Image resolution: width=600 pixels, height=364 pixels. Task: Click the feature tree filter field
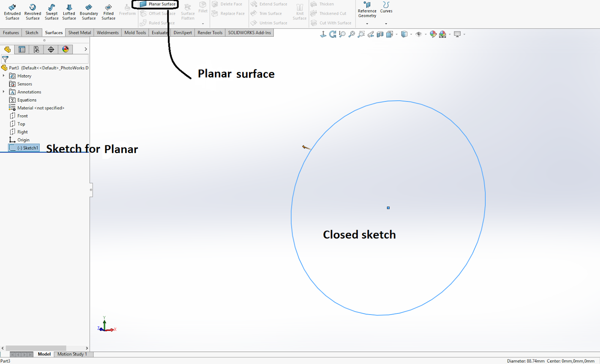point(45,59)
